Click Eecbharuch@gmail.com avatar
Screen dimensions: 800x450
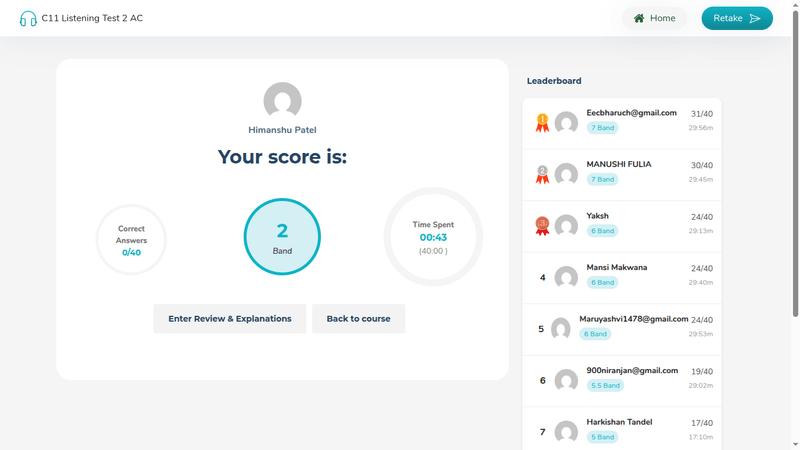pos(566,123)
